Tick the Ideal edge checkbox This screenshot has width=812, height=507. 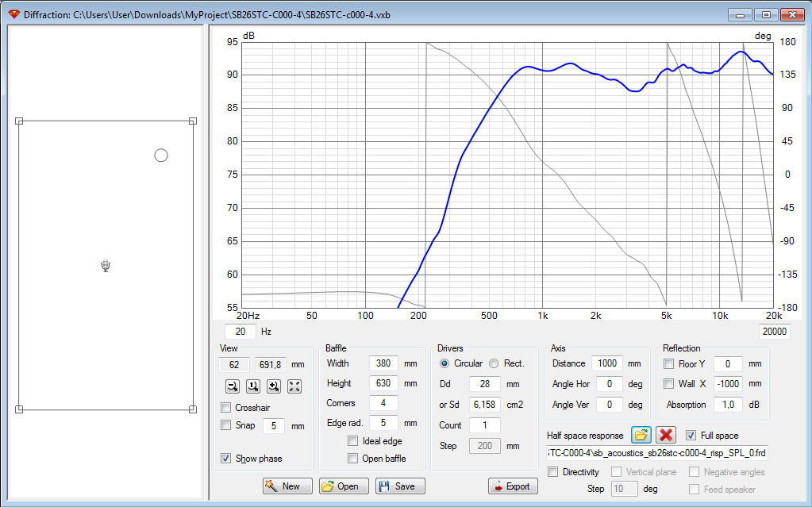(352, 440)
